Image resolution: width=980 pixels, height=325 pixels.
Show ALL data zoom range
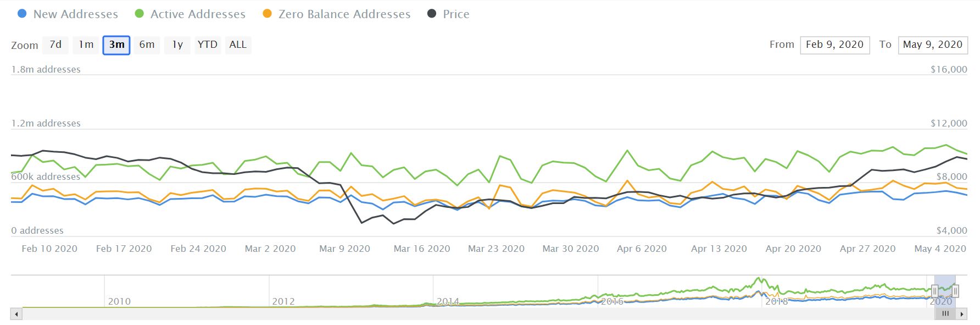(x=238, y=45)
